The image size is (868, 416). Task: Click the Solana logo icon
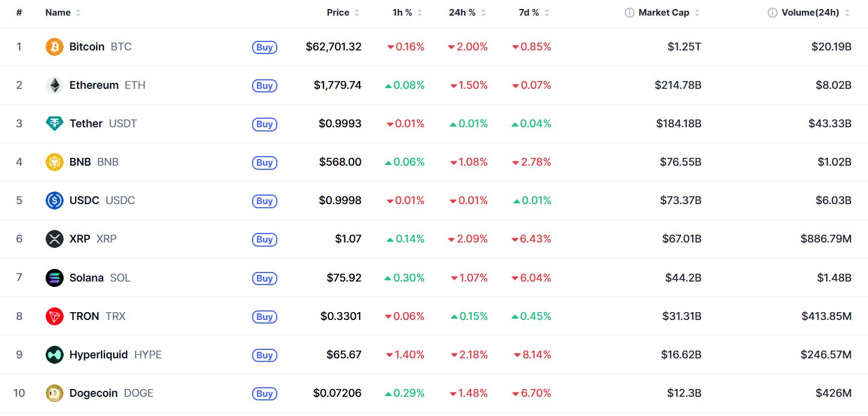click(55, 278)
